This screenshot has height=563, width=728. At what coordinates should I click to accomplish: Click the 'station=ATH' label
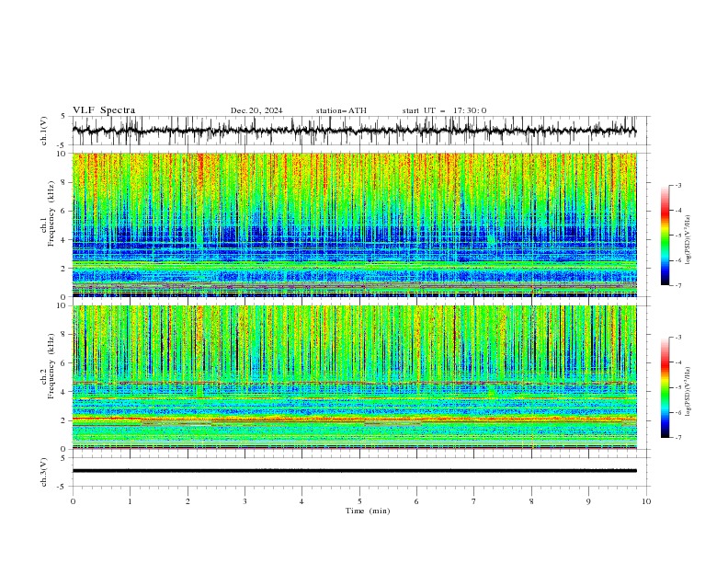tap(341, 110)
